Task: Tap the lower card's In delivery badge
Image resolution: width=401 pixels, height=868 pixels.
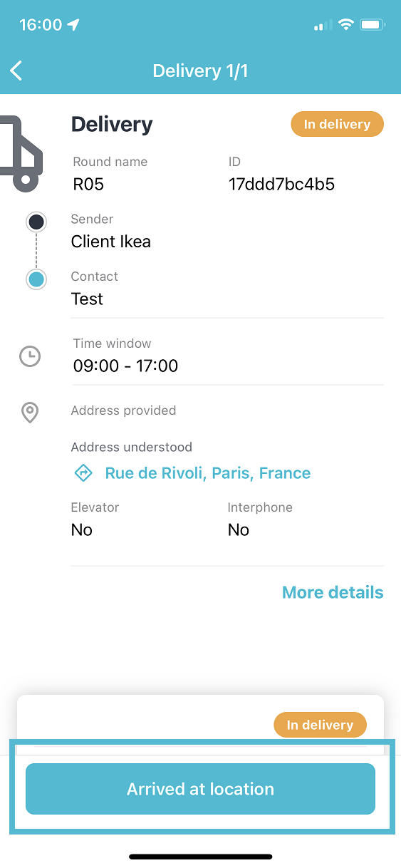Action: [x=320, y=725]
